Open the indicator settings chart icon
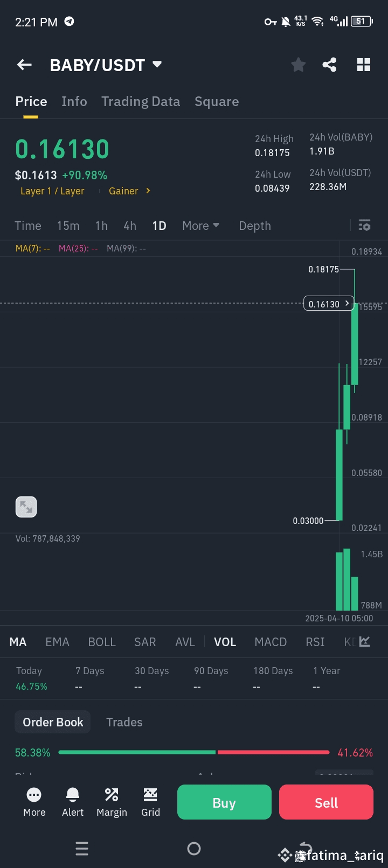The width and height of the screenshot is (388, 868). (x=365, y=641)
